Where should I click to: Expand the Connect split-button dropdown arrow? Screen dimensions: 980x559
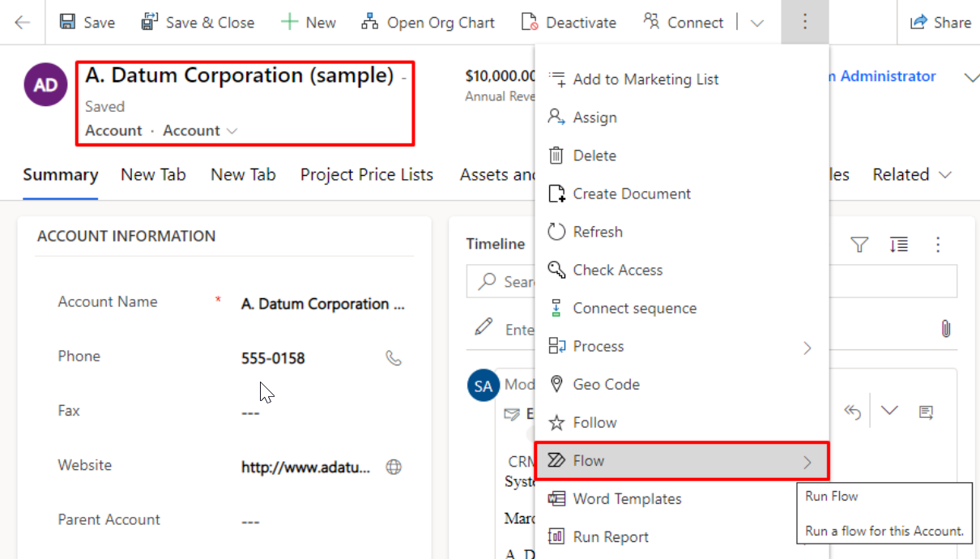[757, 23]
